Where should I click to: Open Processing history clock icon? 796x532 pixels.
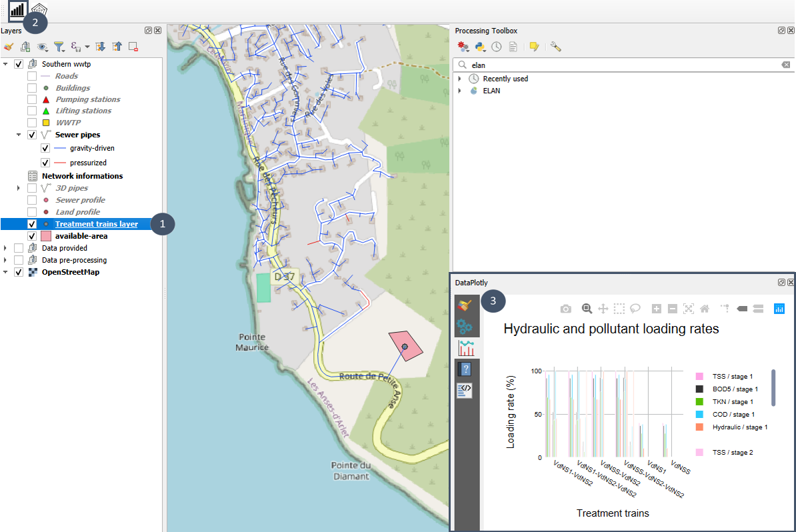coord(497,47)
